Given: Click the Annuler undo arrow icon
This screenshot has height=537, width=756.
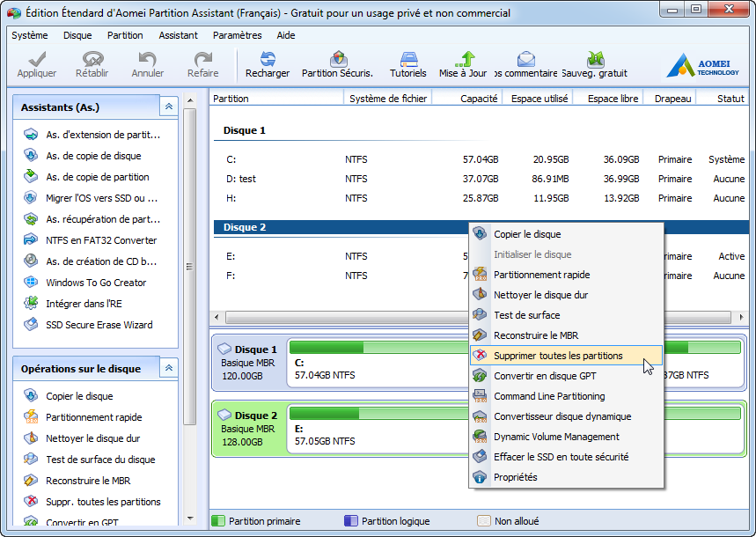Looking at the screenshot, I should (147, 59).
